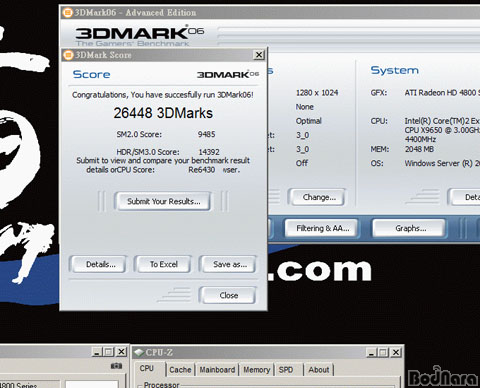Click the HDR/SM3.0 Score value 14392
Image resolution: width=480 pixels, height=388 pixels.
209,152
